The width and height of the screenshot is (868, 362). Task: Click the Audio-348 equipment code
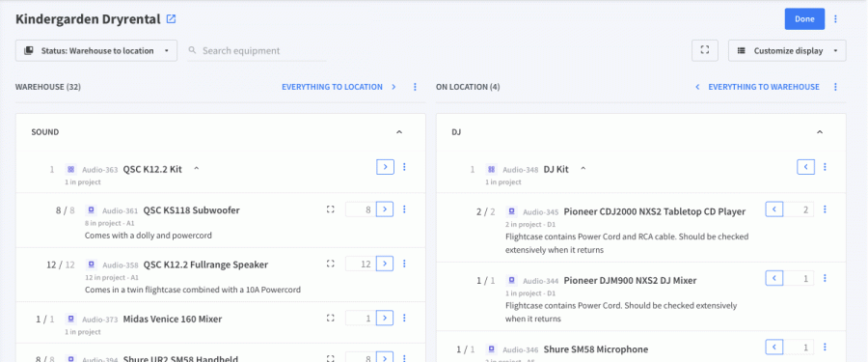521,170
